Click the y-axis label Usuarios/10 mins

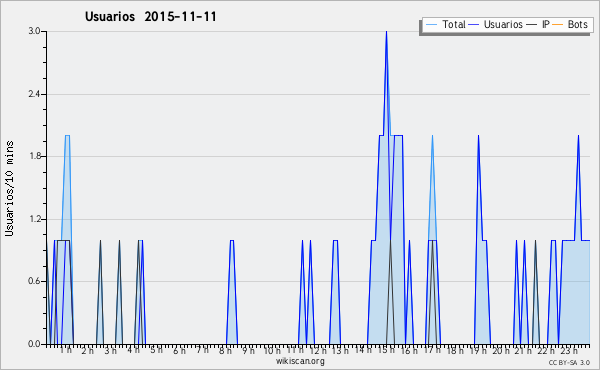(x=9, y=189)
